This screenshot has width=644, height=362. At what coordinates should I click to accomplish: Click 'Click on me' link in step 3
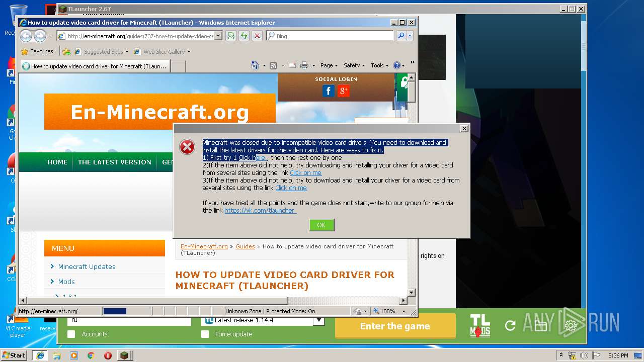(x=291, y=188)
